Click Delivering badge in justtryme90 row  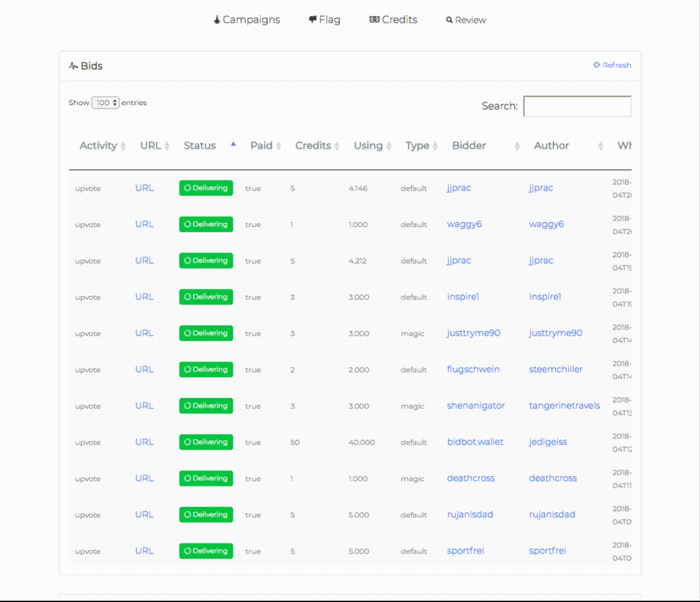pyautogui.click(x=206, y=333)
